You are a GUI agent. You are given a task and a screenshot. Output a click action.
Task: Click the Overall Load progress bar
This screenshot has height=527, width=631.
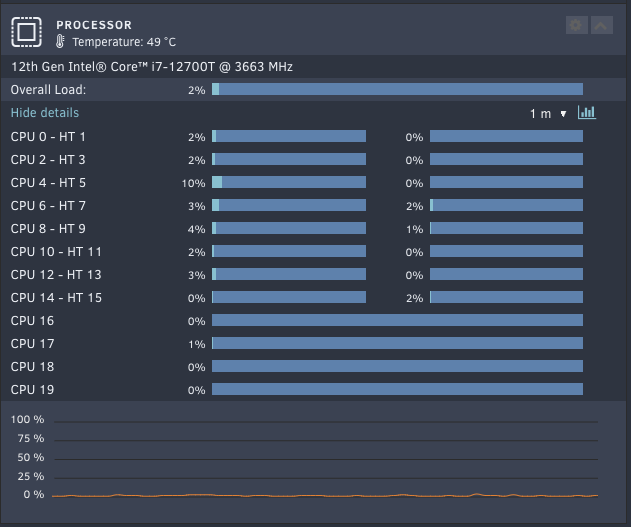(397, 89)
